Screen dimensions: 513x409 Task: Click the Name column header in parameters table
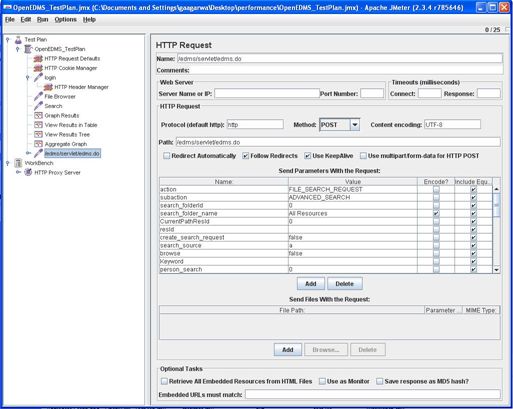[224, 182]
